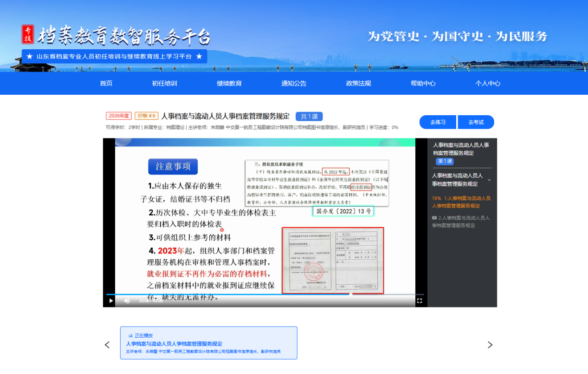The width and height of the screenshot is (588, 374).
Task: Open the 个人中心 navigation item
Action: tap(488, 84)
